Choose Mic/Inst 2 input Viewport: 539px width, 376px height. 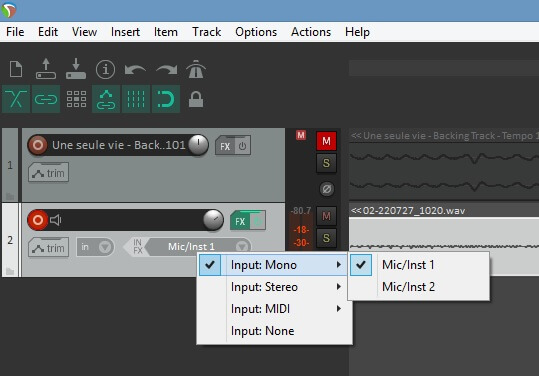tap(419, 287)
